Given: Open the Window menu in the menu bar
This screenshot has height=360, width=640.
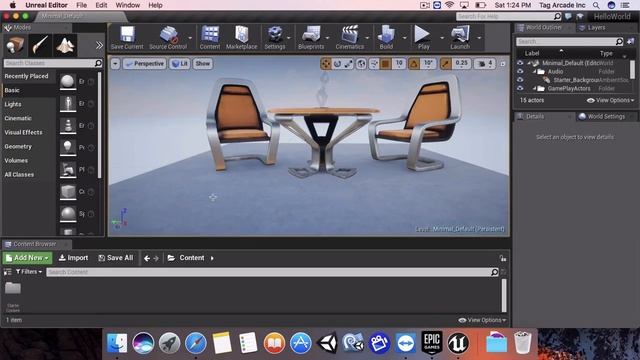Looking at the screenshot, I should [128, 5].
